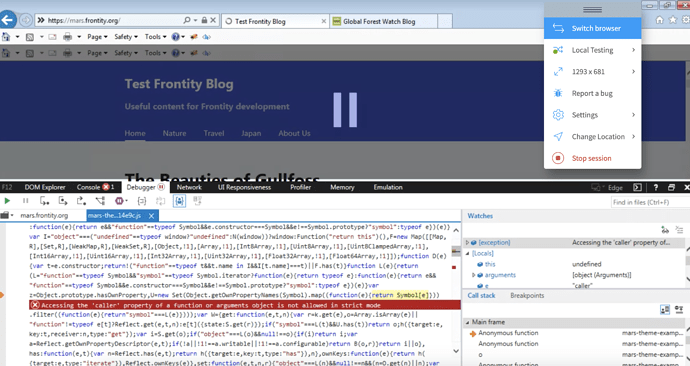Click the Step out debugger icon
Image resolution: width=690 pixels, height=366 pixels.
coord(81,201)
